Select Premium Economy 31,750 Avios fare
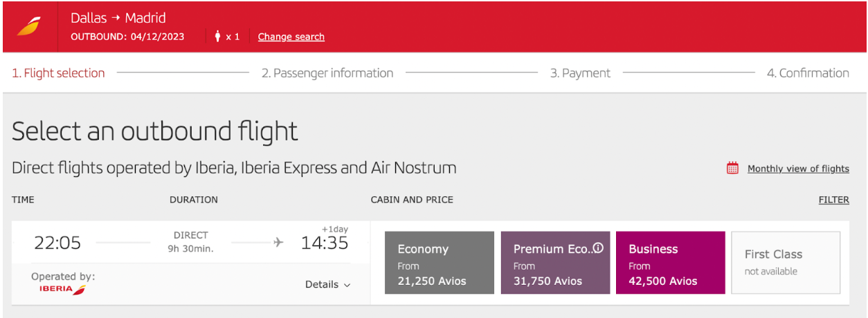 555,263
